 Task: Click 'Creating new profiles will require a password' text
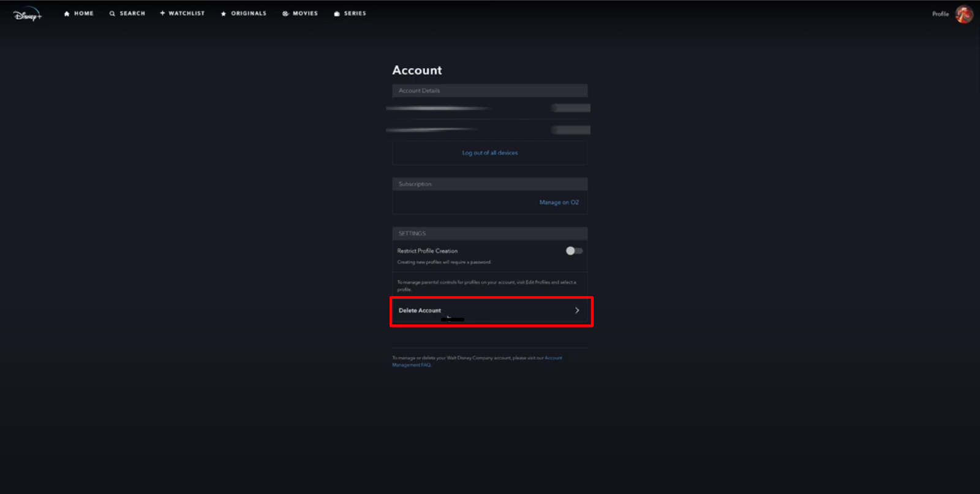tap(444, 262)
